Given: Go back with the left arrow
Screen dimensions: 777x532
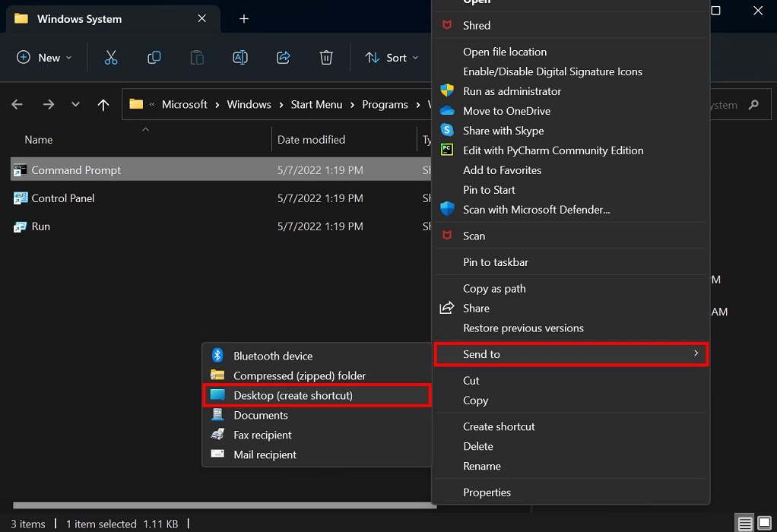Looking at the screenshot, I should point(17,105).
